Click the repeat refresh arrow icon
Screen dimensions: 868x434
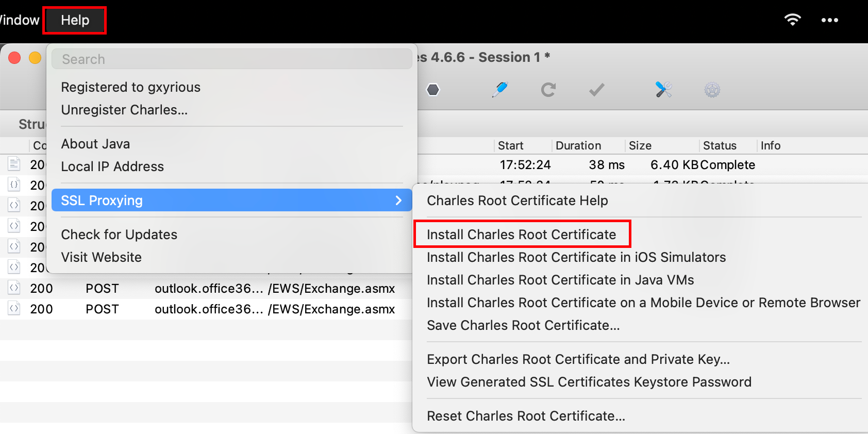[548, 90]
